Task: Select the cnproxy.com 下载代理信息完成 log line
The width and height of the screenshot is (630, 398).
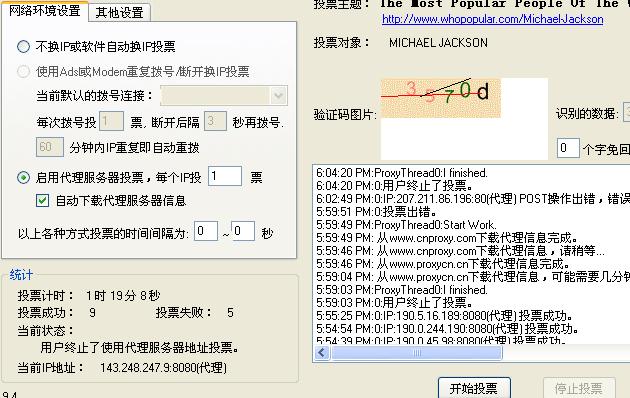Action: click(447, 238)
